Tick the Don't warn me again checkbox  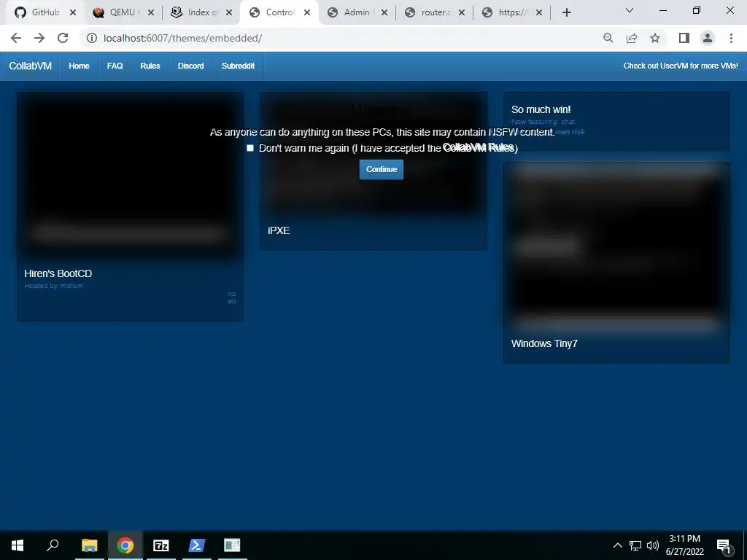click(x=250, y=148)
